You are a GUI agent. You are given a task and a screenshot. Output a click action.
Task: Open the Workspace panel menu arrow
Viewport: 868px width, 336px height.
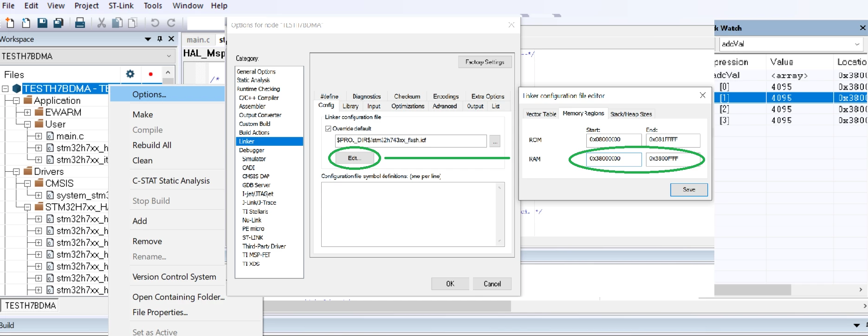148,39
